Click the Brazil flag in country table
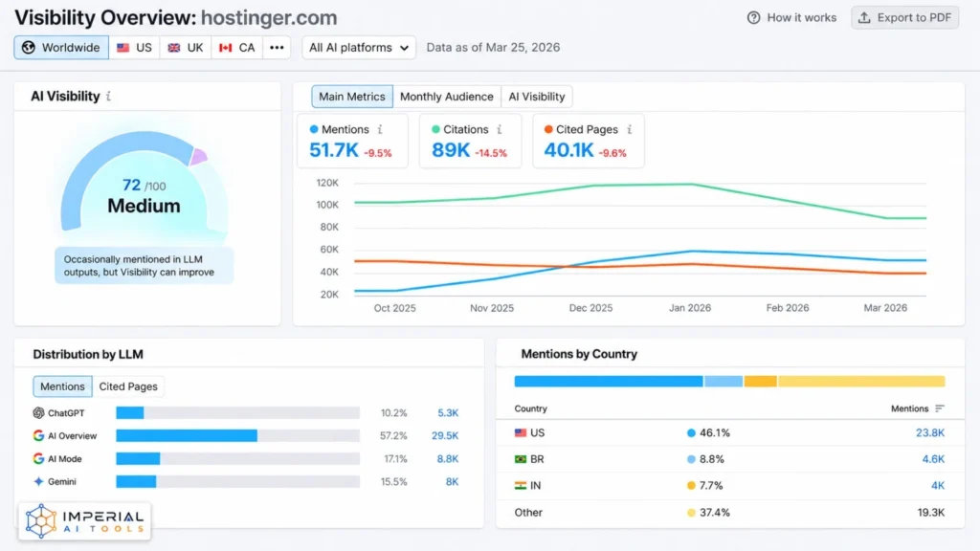 pyautogui.click(x=521, y=459)
